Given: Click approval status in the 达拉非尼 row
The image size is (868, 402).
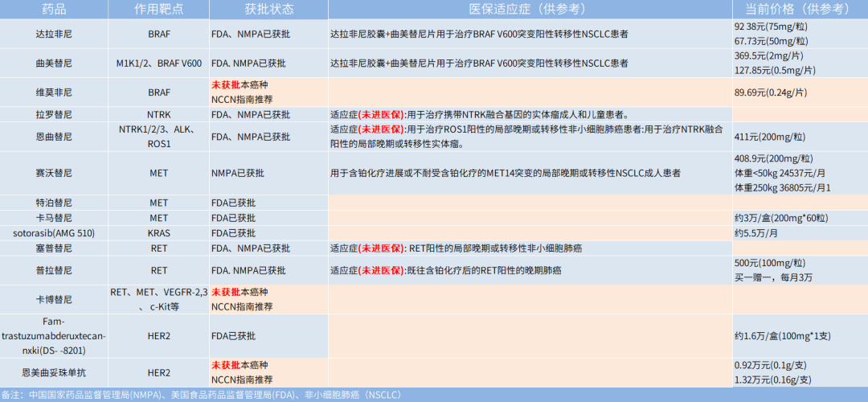Looking at the screenshot, I should 250,34.
